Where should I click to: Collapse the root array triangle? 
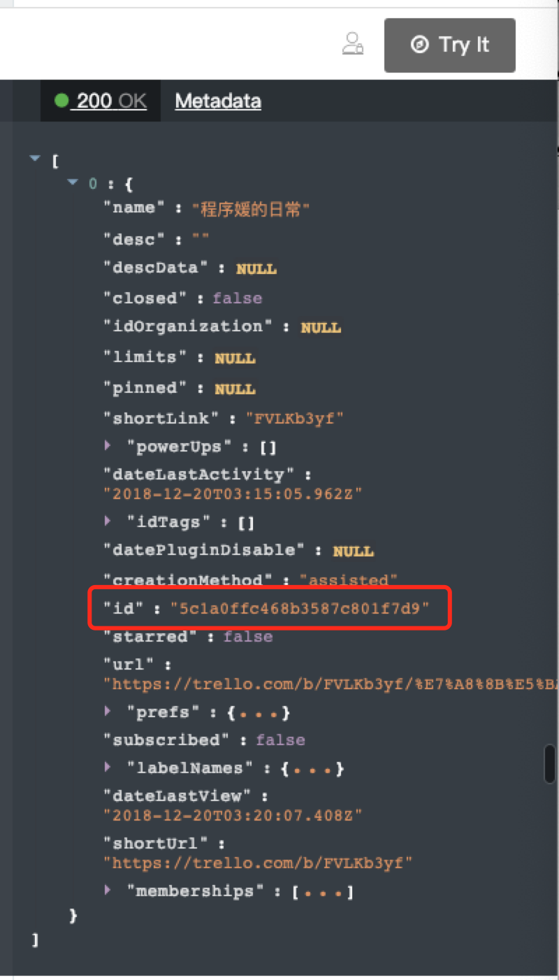(35, 159)
